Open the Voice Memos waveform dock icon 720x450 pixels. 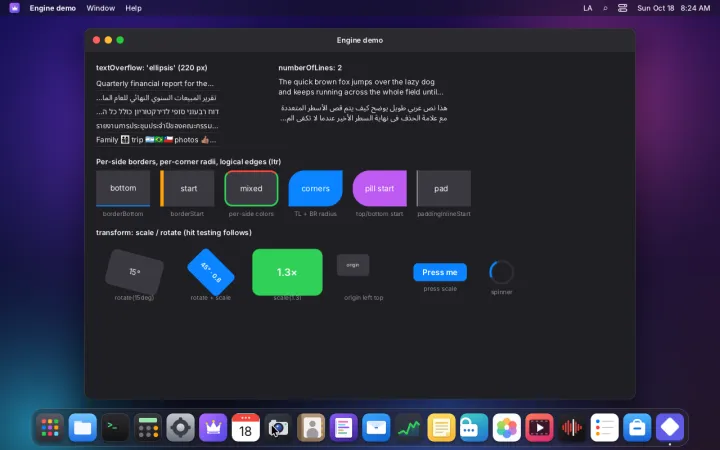pos(572,428)
